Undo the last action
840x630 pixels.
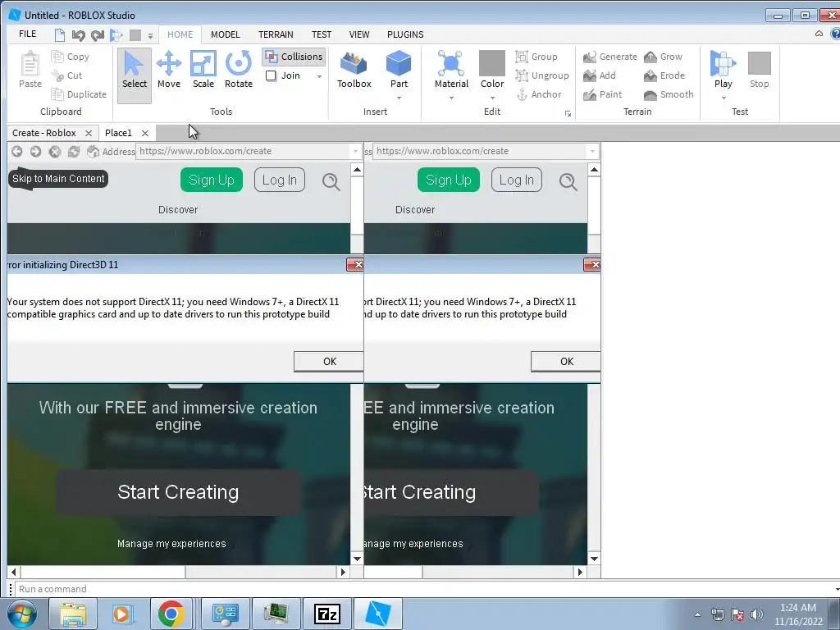[x=78, y=35]
